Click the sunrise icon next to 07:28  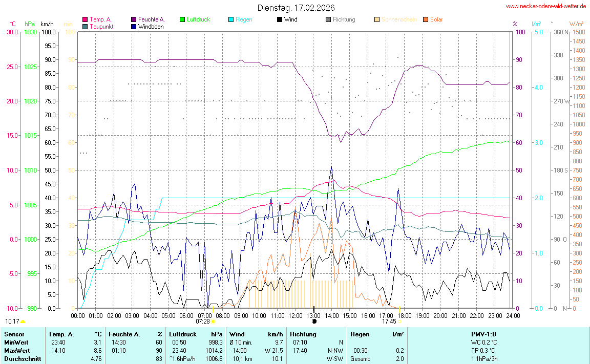[213, 322]
